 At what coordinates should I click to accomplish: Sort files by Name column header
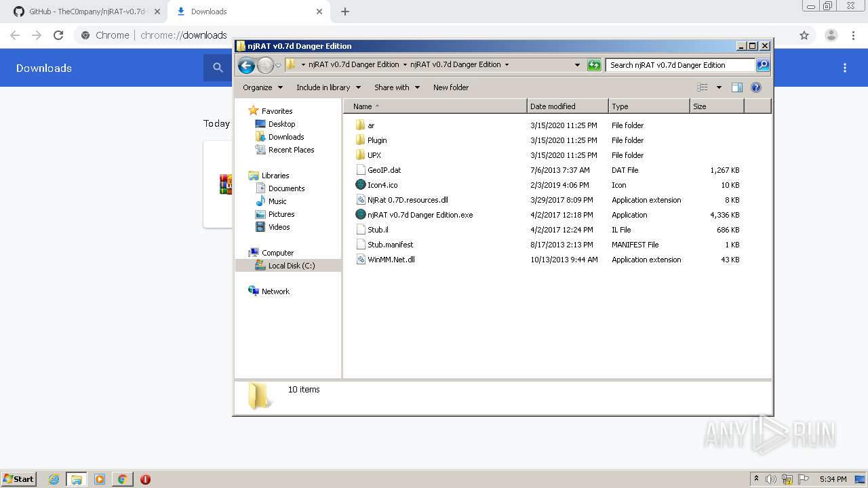(x=435, y=106)
